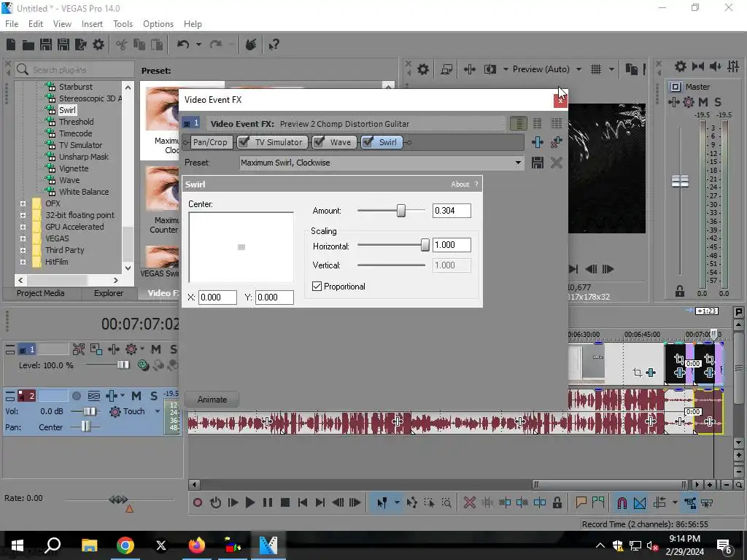The width and height of the screenshot is (747, 560).
Task: Click the Search plug-ins field
Action: click(75, 70)
